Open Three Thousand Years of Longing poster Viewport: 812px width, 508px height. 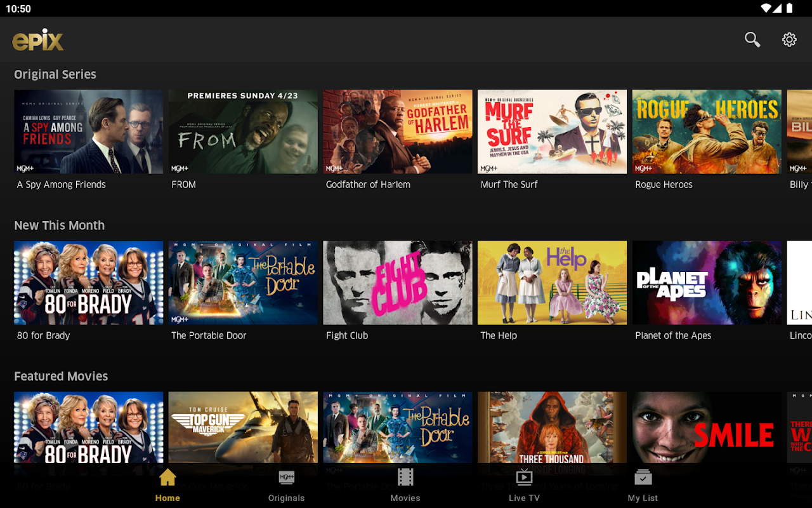(552, 427)
